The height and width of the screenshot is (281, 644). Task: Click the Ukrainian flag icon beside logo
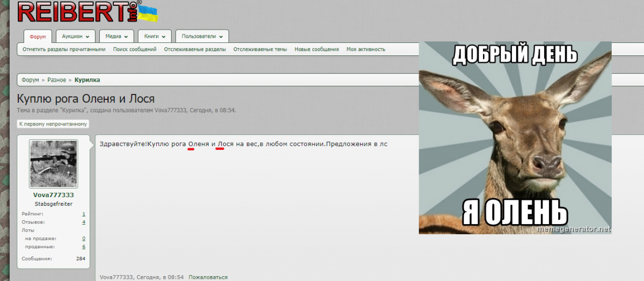(x=148, y=13)
